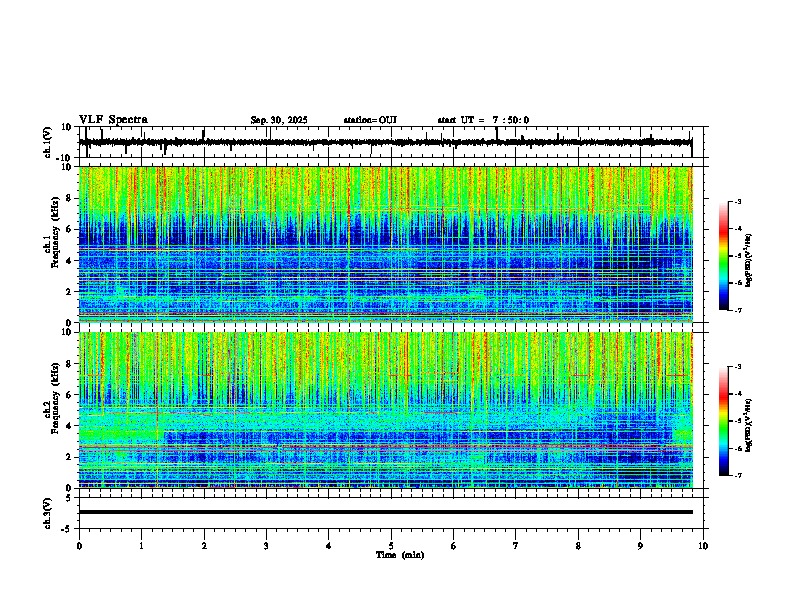This screenshot has height=612, width=792.
Task: Click the '-3' label on ch.1 color scale
Action: [738, 201]
